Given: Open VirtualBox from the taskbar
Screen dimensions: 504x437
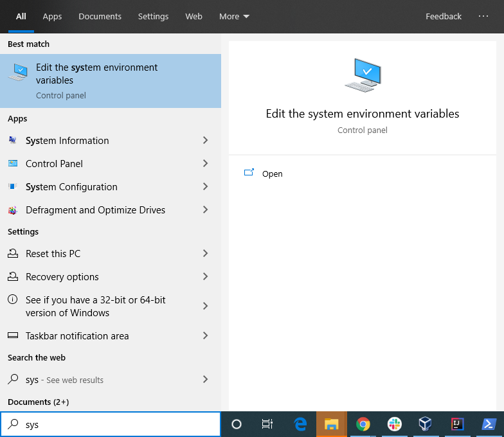Looking at the screenshot, I should coord(426,424).
